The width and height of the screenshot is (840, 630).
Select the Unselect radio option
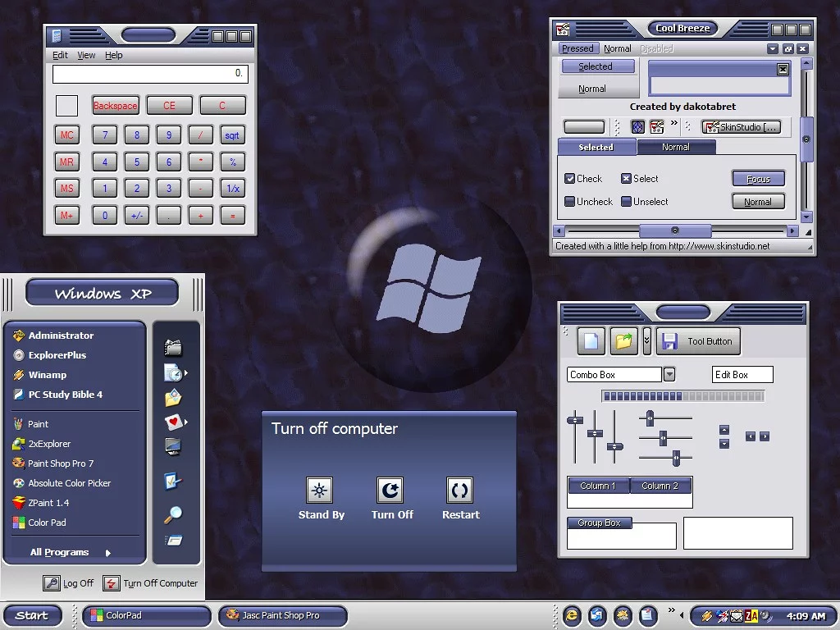point(626,202)
